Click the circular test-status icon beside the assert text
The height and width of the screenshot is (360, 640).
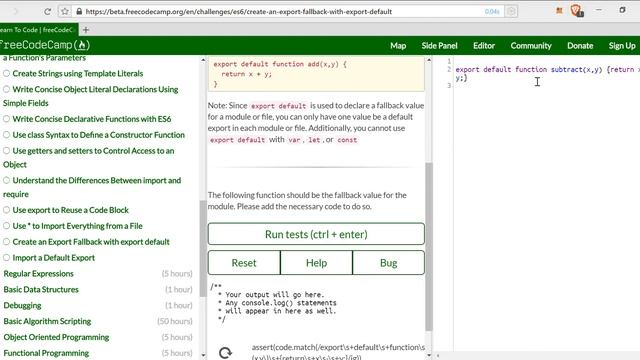click(225, 352)
